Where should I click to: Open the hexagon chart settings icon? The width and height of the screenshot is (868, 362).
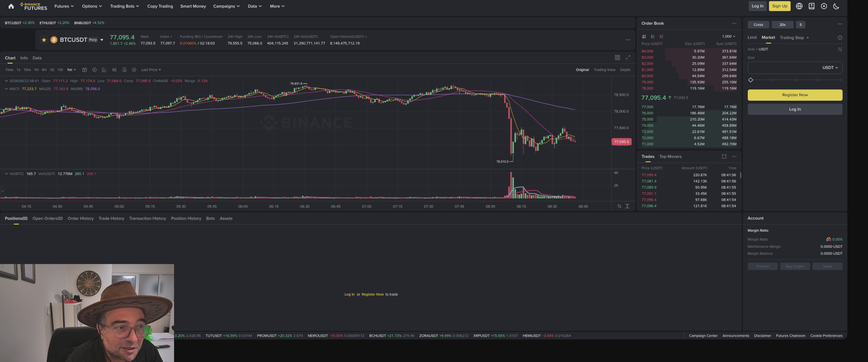(x=134, y=70)
